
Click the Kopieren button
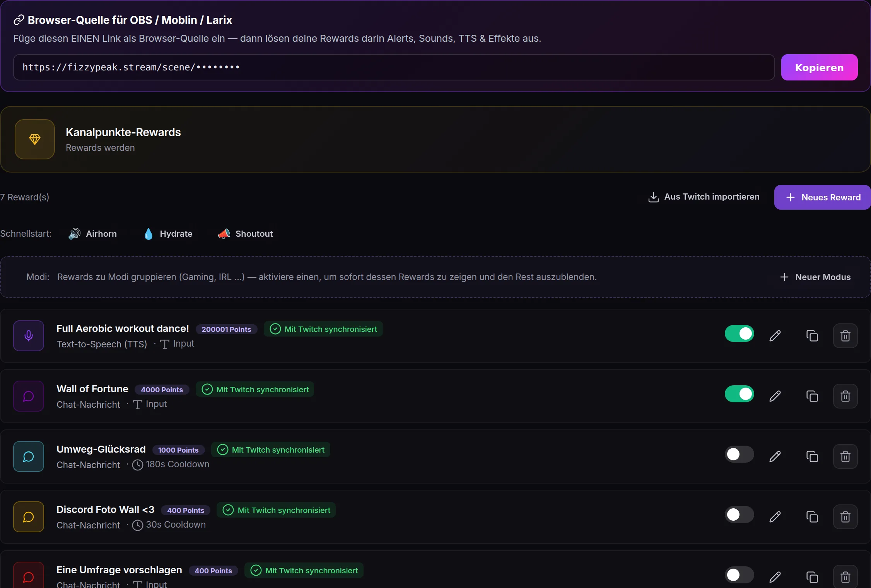tap(819, 67)
